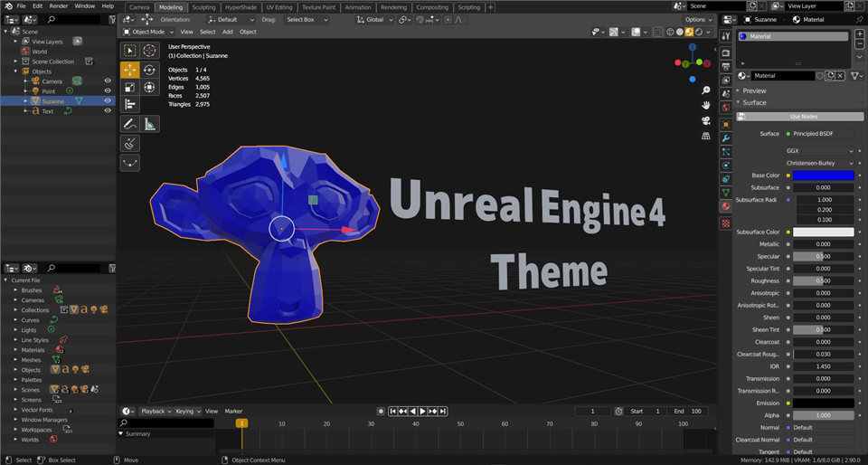The image size is (868, 465).
Task: Hide the Text object in outliner
Action: (108, 110)
